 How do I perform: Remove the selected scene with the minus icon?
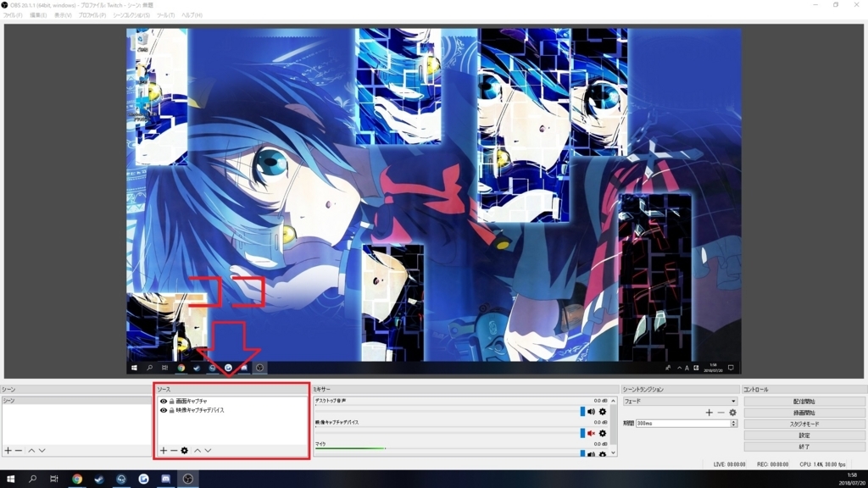(19, 451)
